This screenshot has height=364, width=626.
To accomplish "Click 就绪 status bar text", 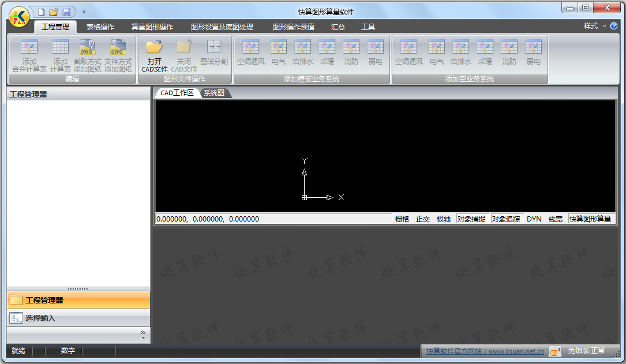I will pos(18,350).
